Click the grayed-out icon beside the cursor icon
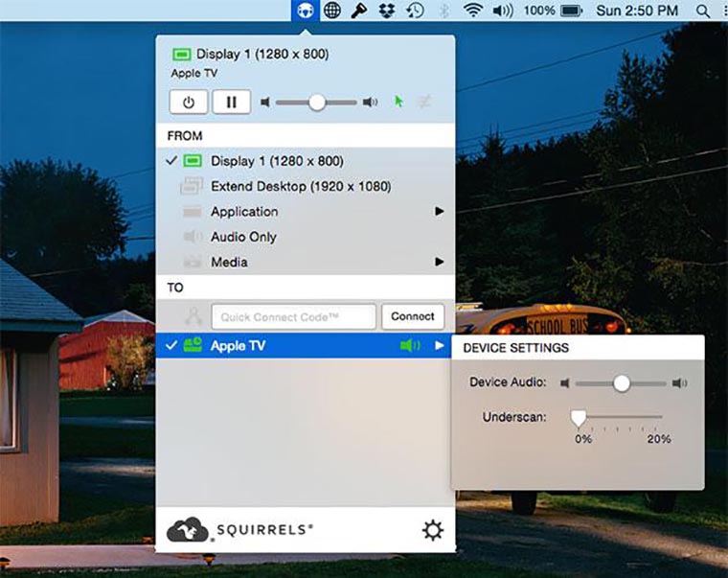Screen dimensions: 728x578 [424, 103]
